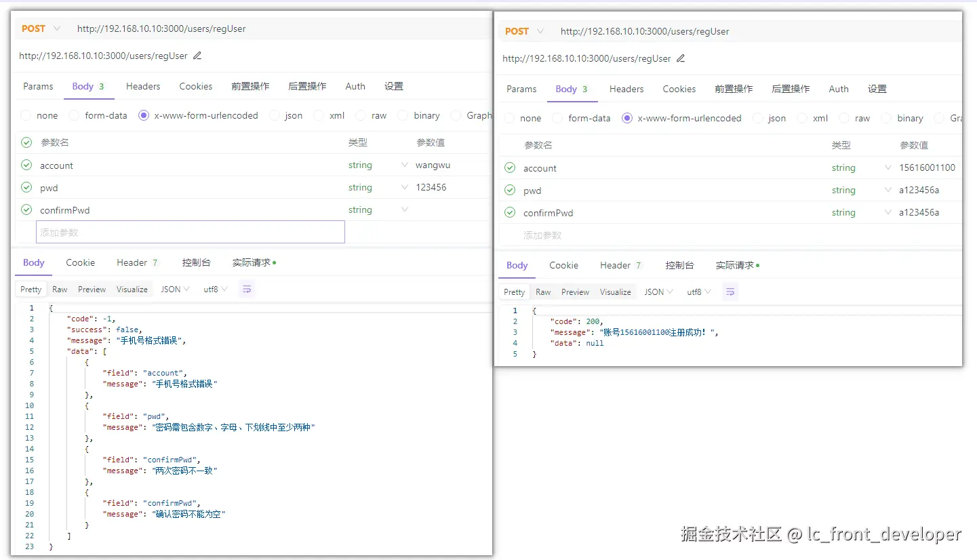Viewport: 977px width, 560px height.
Task: Uncheck the account parameter in right window
Action: [510, 167]
